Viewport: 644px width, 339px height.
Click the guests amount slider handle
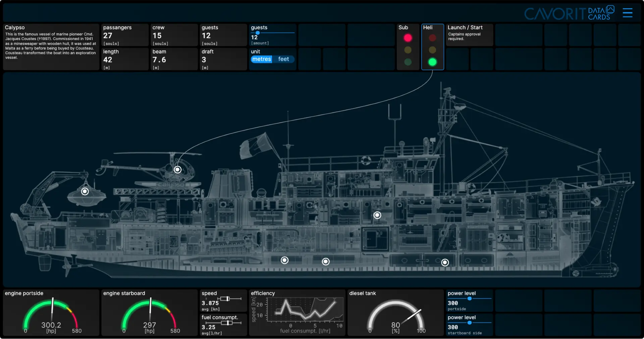(x=258, y=33)
